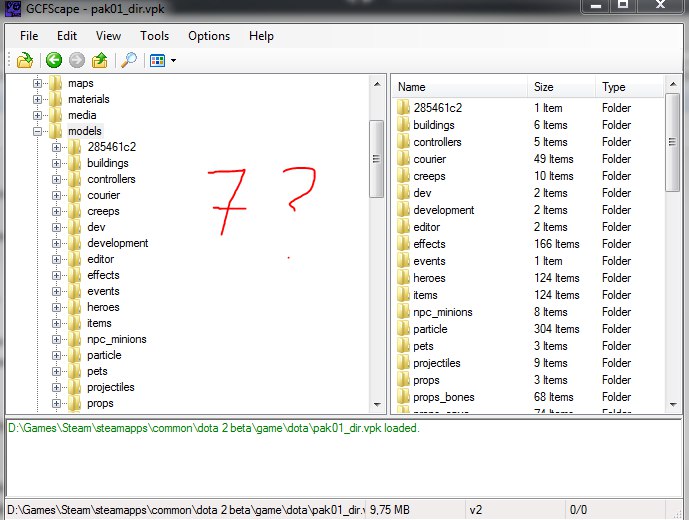Open the Tools menu
Viewport: 689px width, 520px height.
point(154,36)
